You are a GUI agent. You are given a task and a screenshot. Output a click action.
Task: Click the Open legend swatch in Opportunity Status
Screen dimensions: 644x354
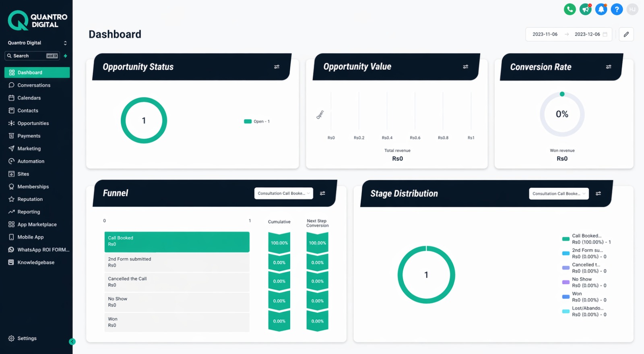[x=248, y=121]
